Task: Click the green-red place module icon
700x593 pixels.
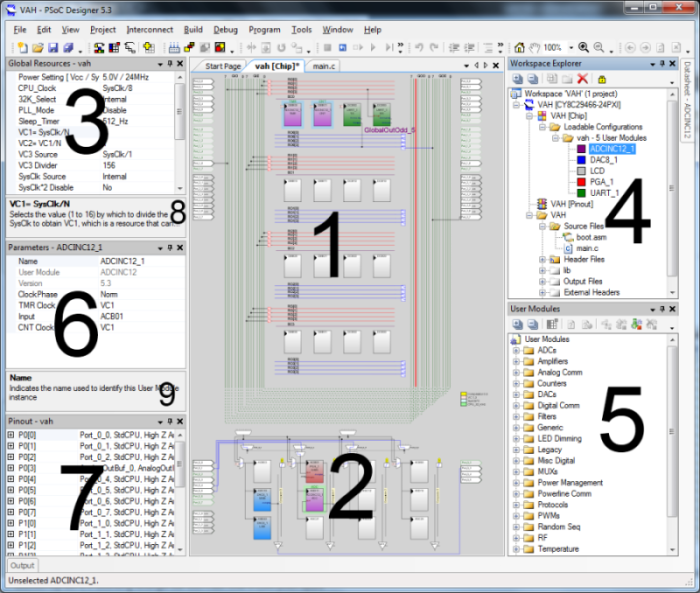Action: [637, 325]
